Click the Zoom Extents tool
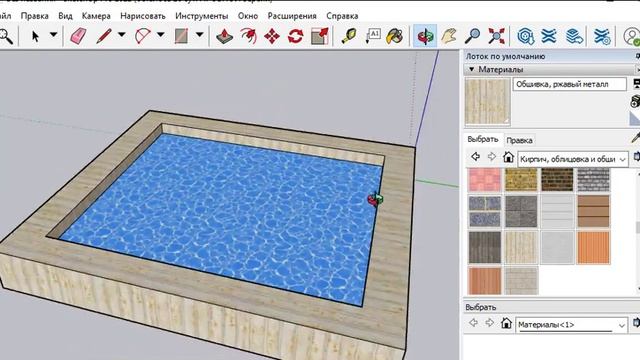Viewport: 640px width, 360px height. (x=496, y=36)
